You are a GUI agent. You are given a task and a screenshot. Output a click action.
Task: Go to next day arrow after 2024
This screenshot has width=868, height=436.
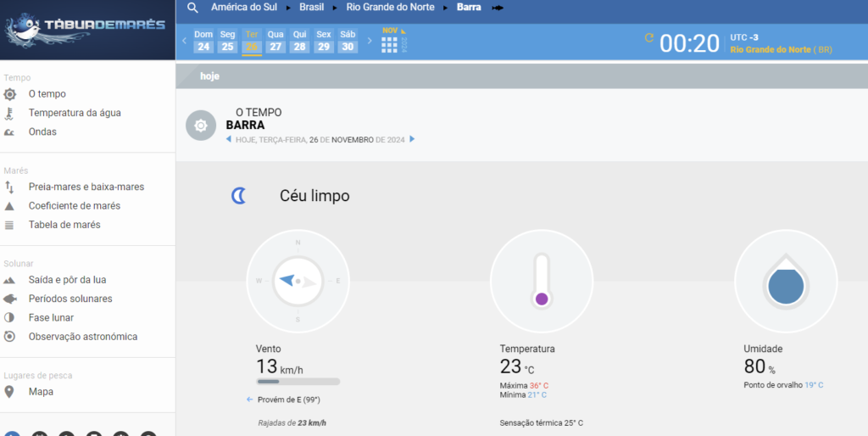412,140
